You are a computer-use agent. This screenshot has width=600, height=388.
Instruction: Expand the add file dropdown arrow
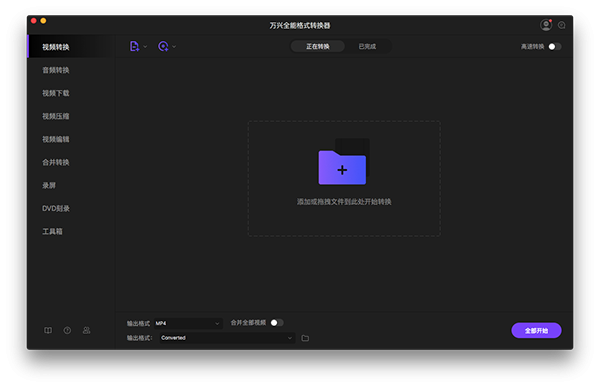click(145, 47)
